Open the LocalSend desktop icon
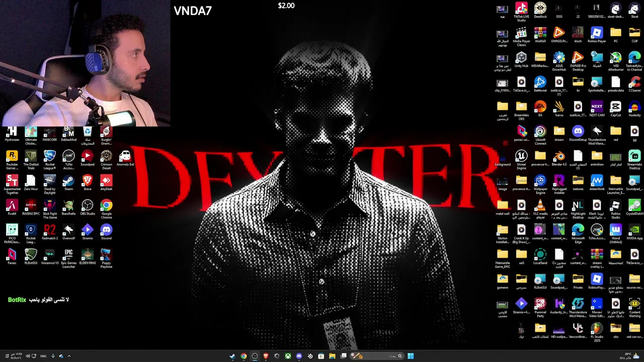Screen dimensions: 644x362 tap(540, 257)
